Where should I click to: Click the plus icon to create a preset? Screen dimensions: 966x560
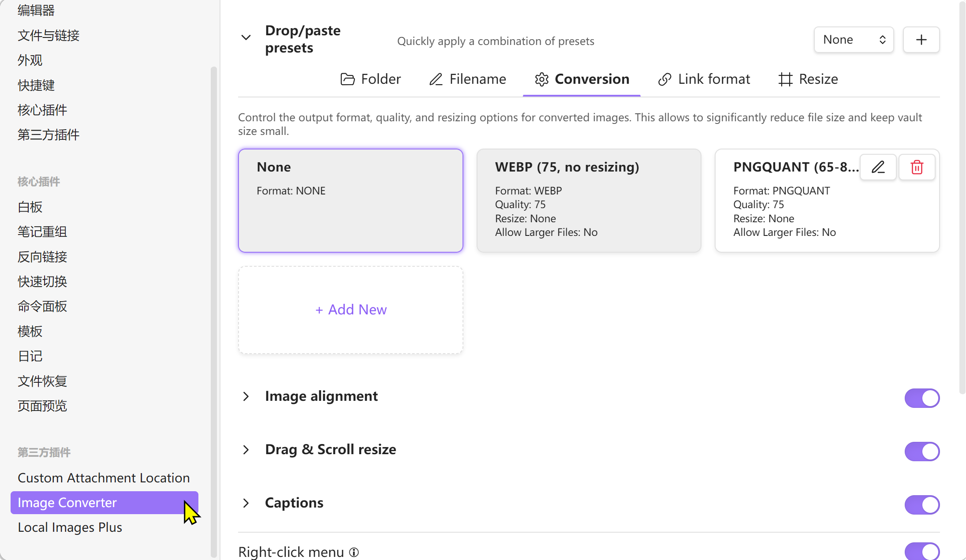tap(921, 39)
